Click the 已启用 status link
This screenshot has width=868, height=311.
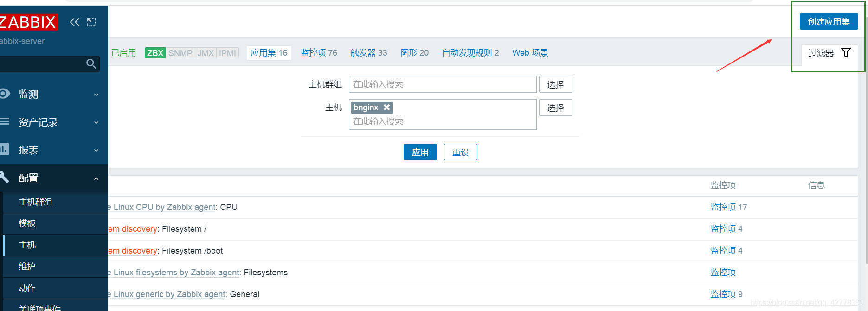click(123, 53)
